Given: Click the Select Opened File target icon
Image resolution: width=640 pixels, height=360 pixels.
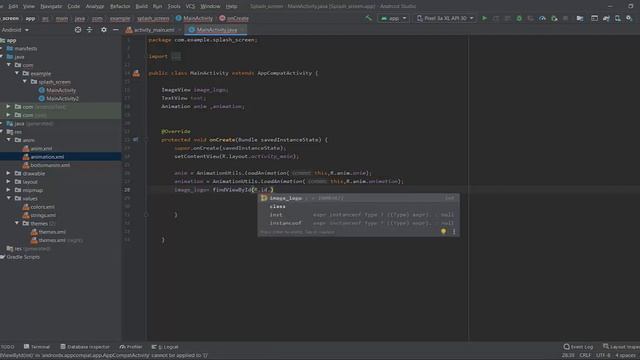Looking at the screenshot, I should pos(78,30).
